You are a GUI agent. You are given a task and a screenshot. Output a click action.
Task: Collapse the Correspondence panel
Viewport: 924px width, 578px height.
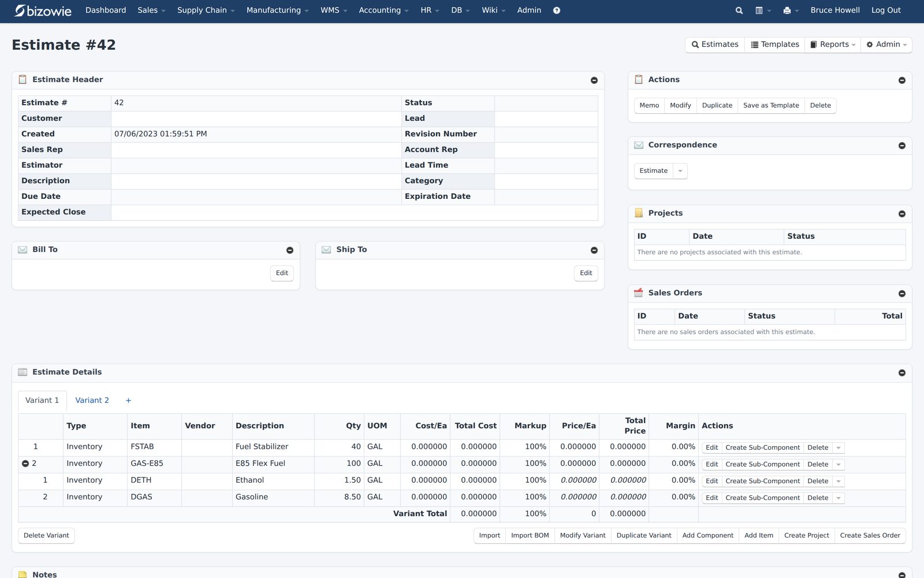point(902,146)
